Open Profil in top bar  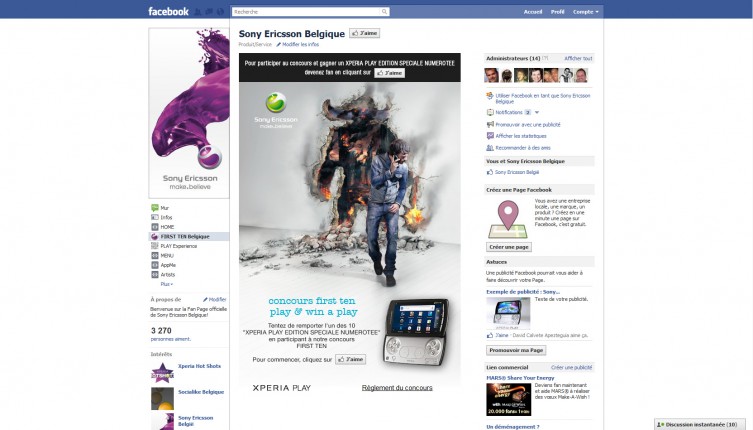click(x=558, y=12)
